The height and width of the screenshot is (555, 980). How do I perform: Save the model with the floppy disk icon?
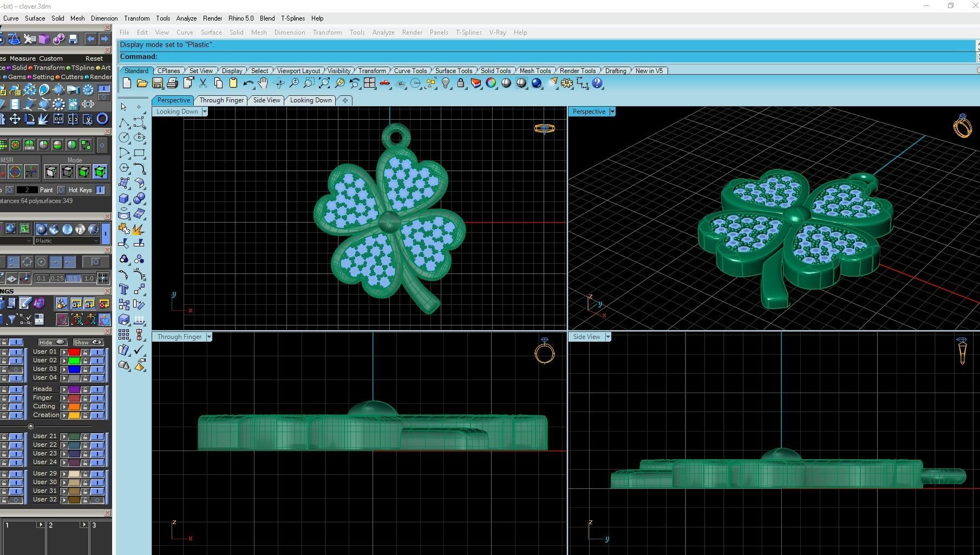pos(157,83)
